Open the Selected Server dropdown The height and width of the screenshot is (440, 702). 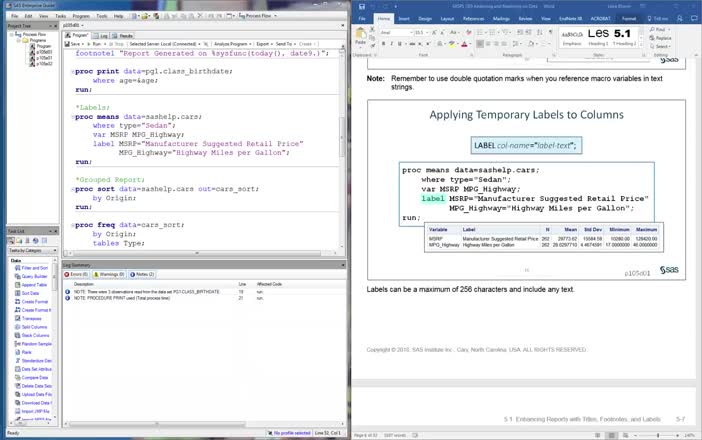pos(166,44)
